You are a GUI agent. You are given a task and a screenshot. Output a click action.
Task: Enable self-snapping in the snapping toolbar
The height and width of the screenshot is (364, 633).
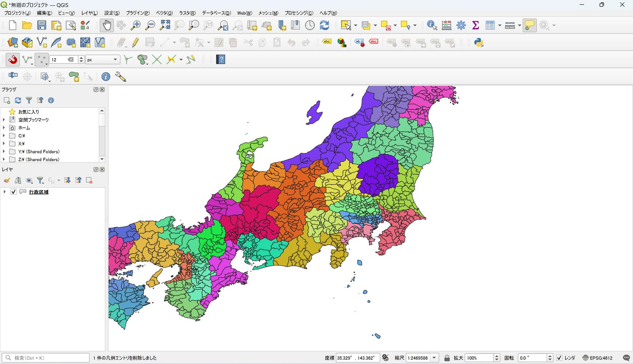(191, 60)
